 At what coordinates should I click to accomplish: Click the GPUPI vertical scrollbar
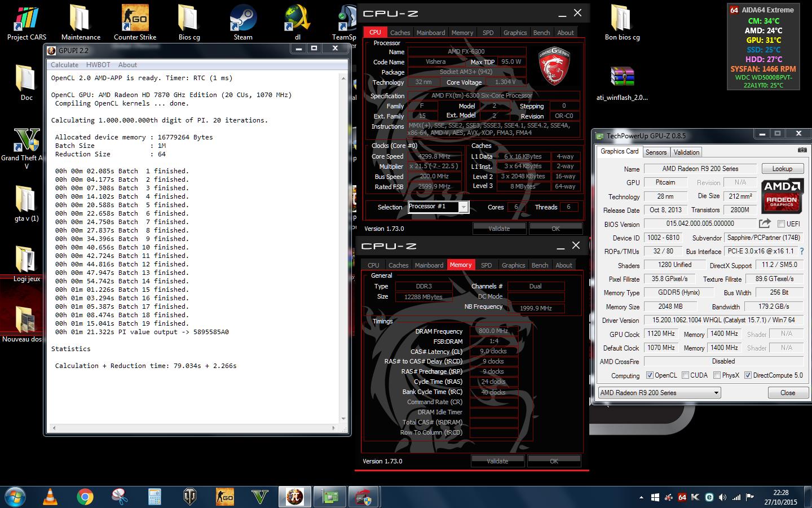click(344, 248)
